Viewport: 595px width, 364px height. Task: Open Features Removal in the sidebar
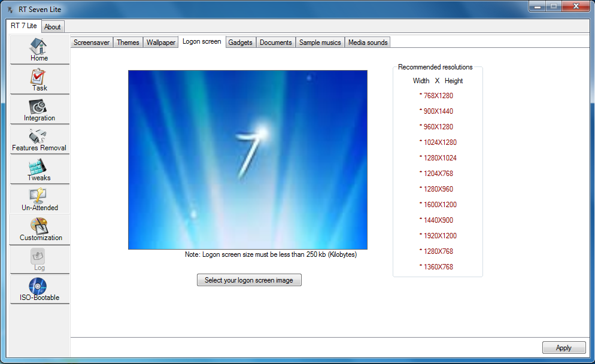pos(40,139)
